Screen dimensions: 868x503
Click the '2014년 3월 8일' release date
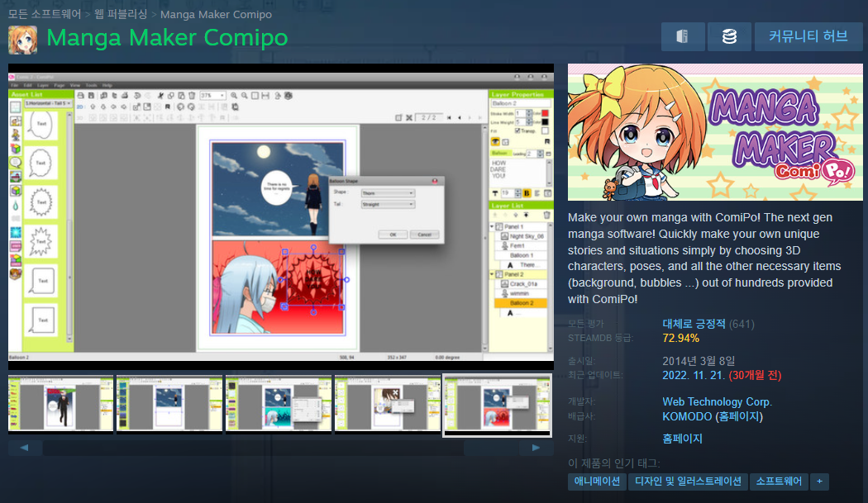pos(699,361)
